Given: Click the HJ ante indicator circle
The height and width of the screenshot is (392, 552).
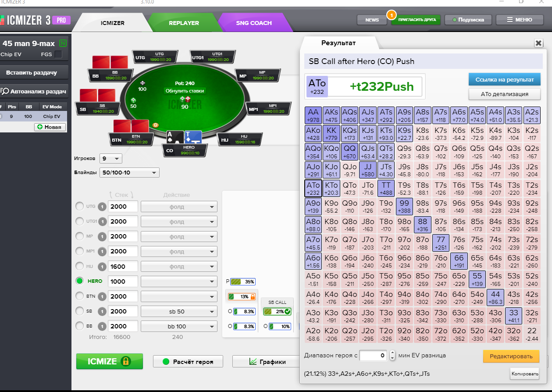Looking at the screenshot, I should 102,266.
